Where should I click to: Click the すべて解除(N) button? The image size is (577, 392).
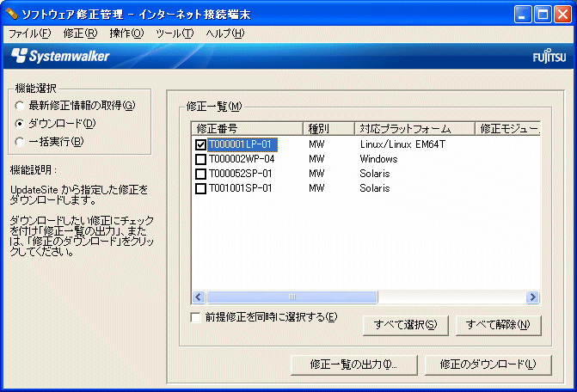coord(498,325)
